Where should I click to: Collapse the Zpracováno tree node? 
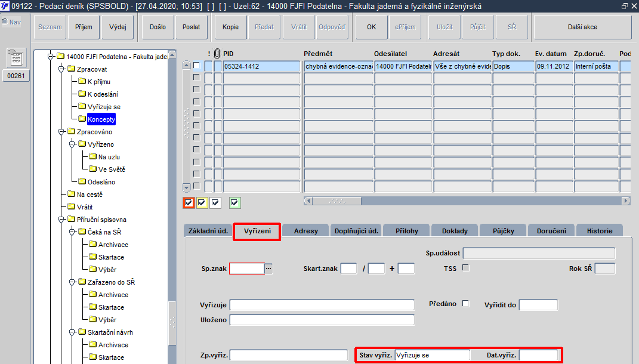pos(61,132)
